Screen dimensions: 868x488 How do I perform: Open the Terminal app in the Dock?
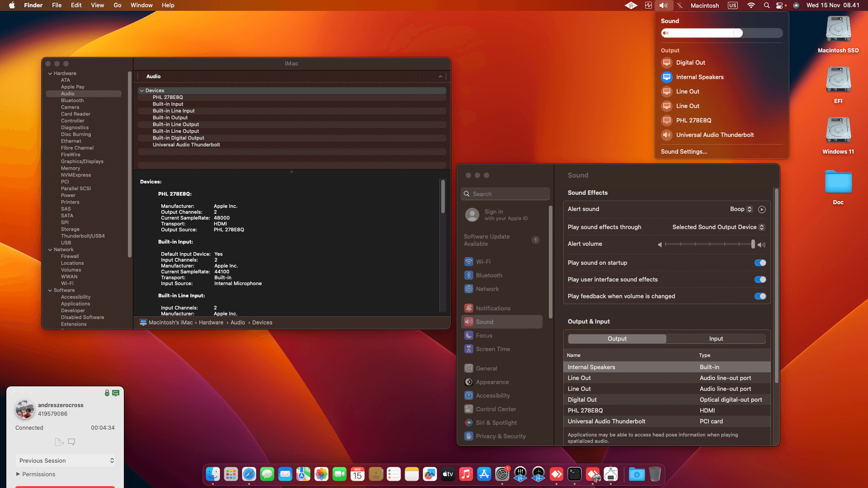tap(575, 474)
